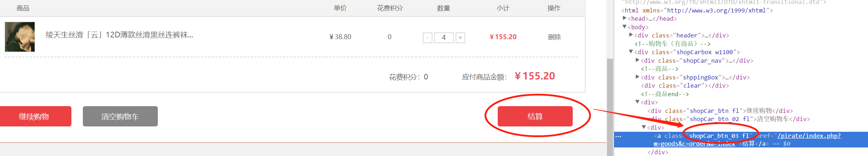Expand the head element node
Screen dimensions: 868x156
click(624, 18)
